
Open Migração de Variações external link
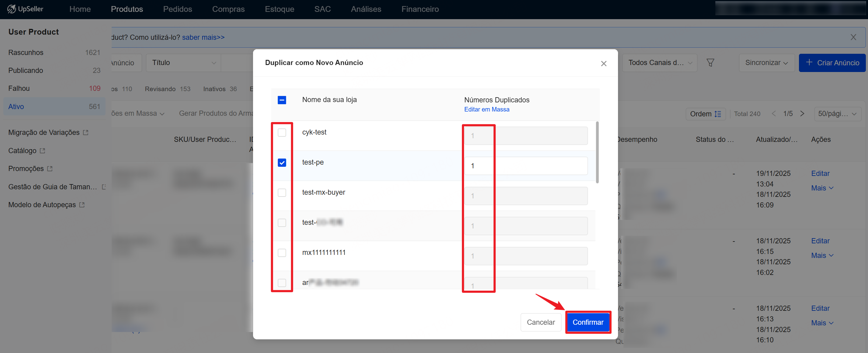(85, 132)
